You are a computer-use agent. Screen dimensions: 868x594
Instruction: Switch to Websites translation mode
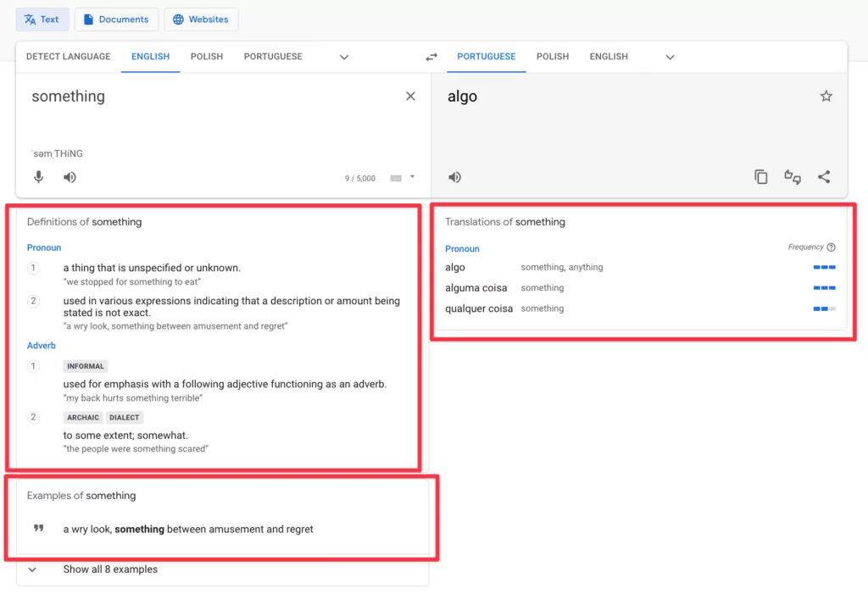pyautogui.click(x=201, y=19)
